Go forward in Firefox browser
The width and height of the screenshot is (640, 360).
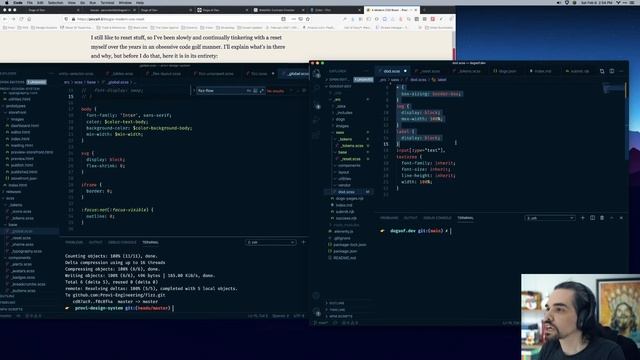(13, 19)
